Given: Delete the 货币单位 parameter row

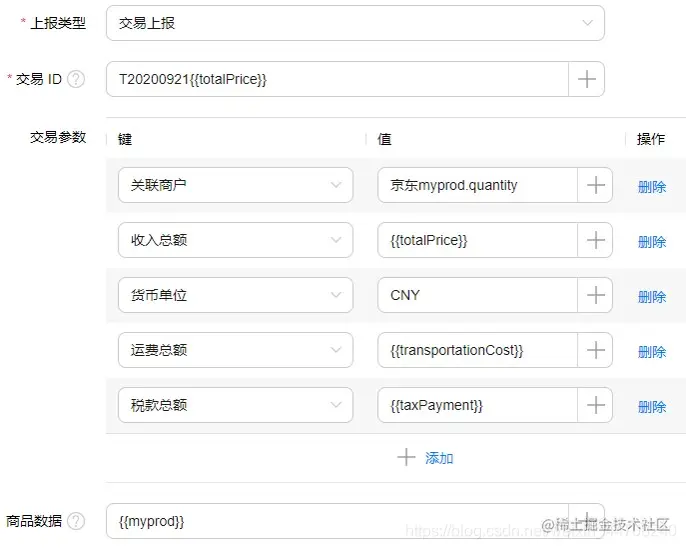Looking at the screenshot, I should click(652, 297).
